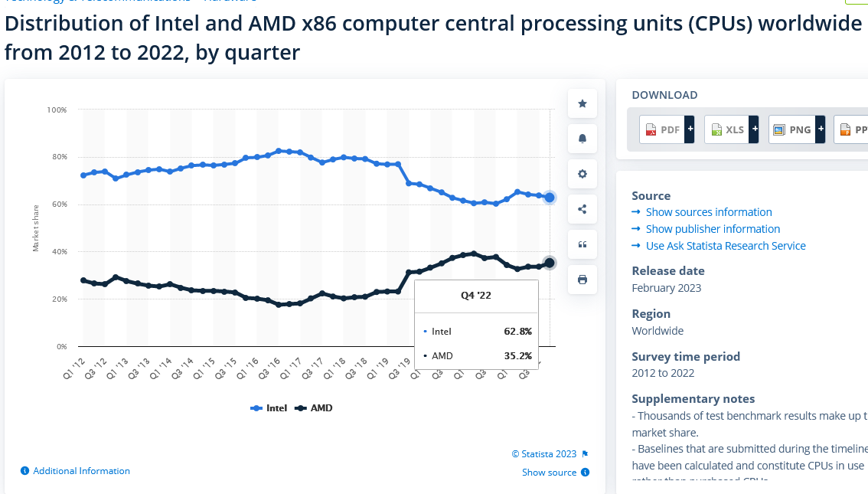Save this statistic to favorites
Screen dimensions: 868x494
[x=582, y=103]
